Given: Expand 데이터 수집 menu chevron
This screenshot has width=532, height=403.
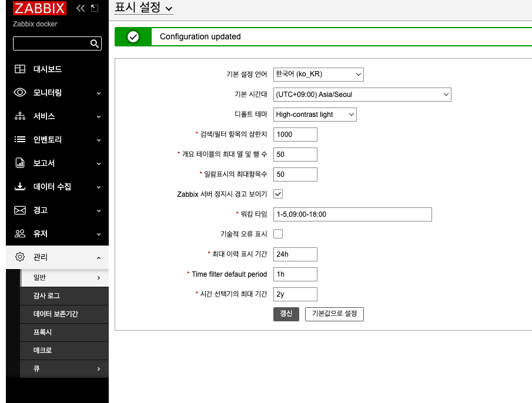Looking at the screenshot, I should [99, 187].
